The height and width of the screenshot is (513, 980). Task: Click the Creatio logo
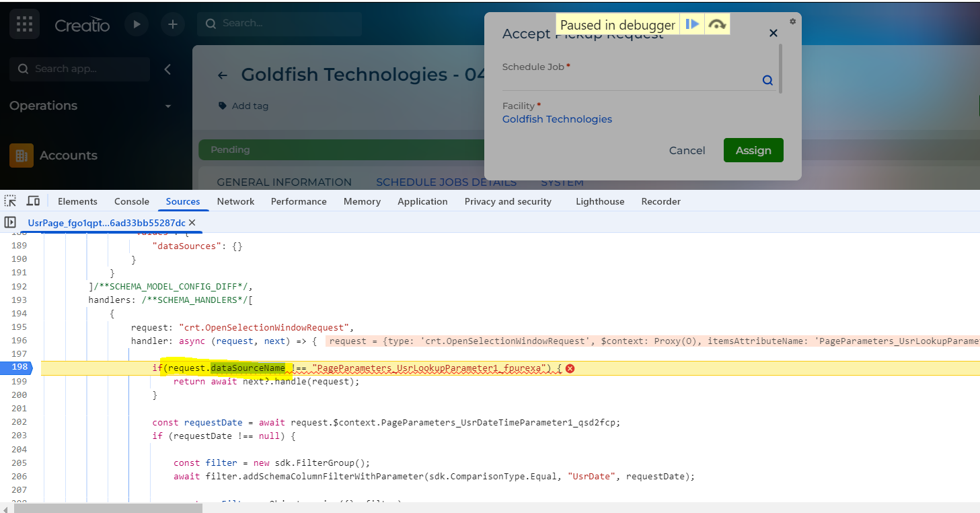click(x=82, y=25)
